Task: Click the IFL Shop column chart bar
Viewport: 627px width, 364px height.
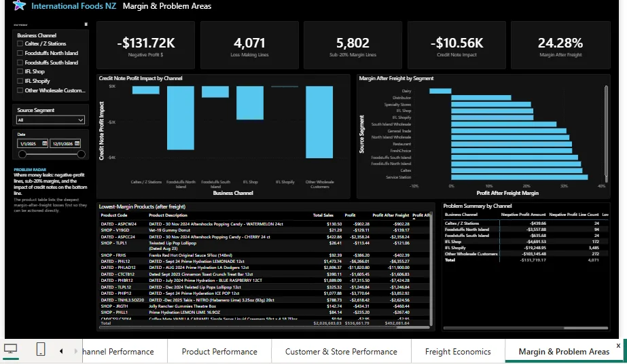Action: coord(250,103)
